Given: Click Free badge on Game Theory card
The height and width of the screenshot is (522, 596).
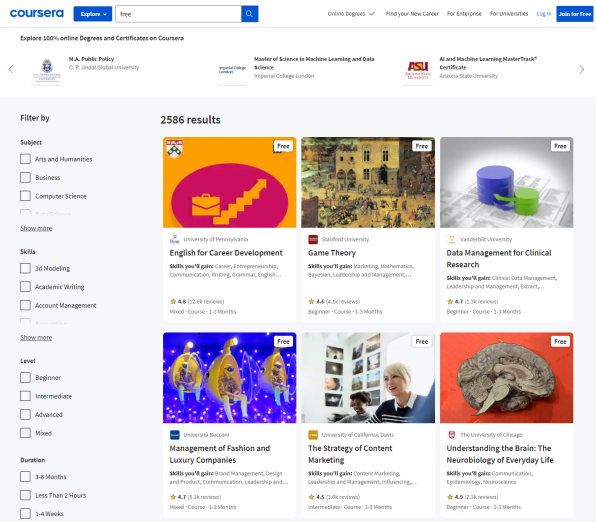Looking at the screenshot, I should [x=422, y=146].
